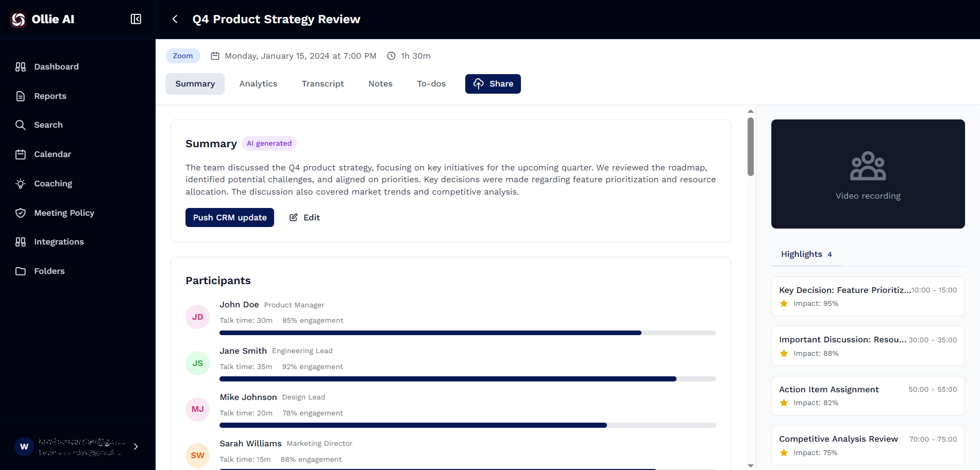The height and width of the screenshot is (470, 980).
Task: Open Search in the sidebar
Action: point(48,125)
